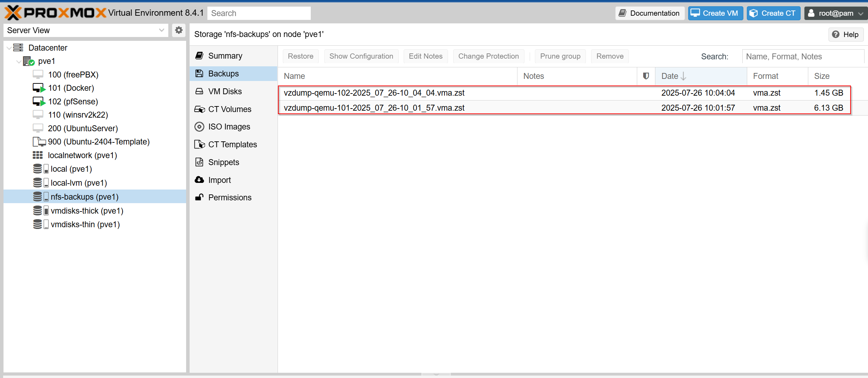868x378 pixels.
Task: Focus the top Search field
Action: (259, 13)
